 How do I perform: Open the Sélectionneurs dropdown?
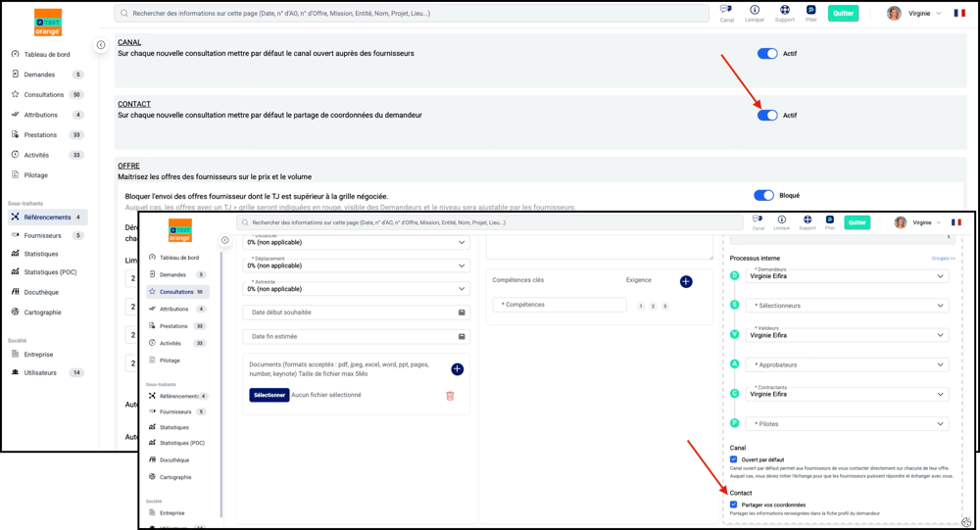[x=847, y=306]
